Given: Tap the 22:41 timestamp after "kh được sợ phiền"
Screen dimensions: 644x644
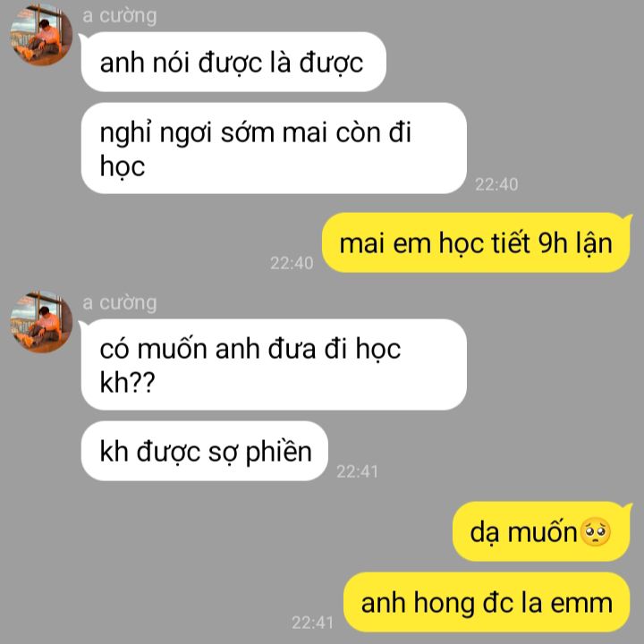Looking at the screenshot, I should coord(357,471).
